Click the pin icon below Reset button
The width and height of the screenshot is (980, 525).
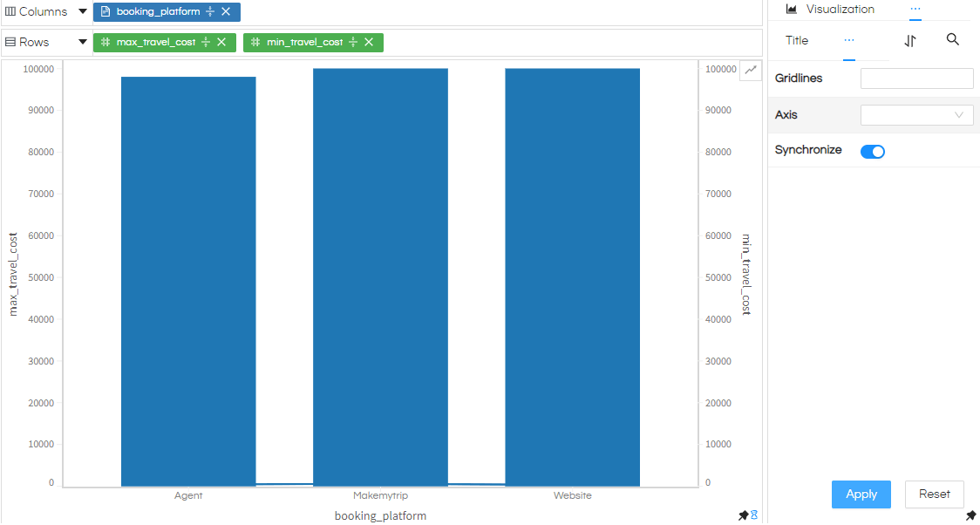[970, 515]
